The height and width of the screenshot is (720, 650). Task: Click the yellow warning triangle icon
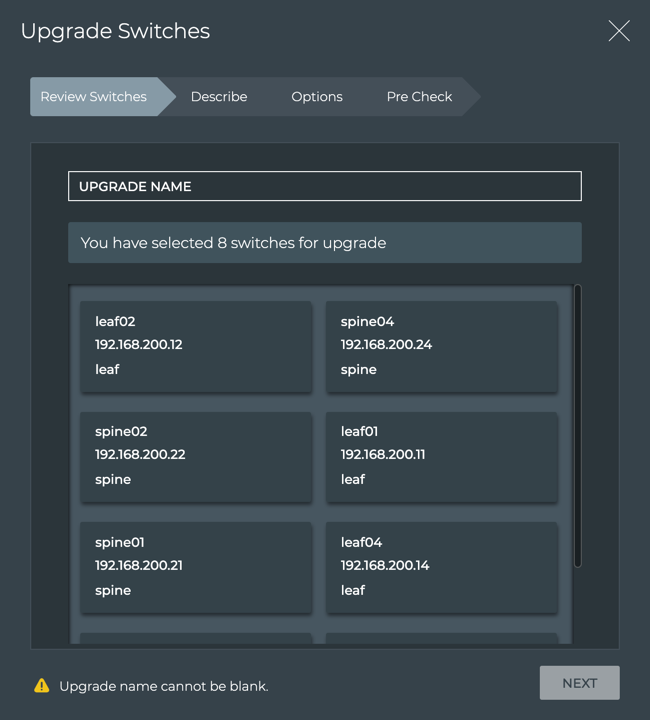coord(42,685)
